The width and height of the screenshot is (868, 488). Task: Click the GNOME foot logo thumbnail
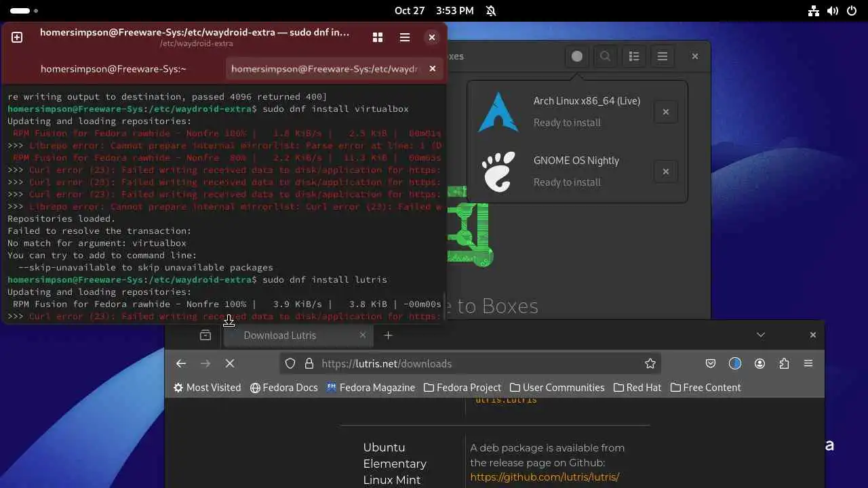click(x=498, y=171)
